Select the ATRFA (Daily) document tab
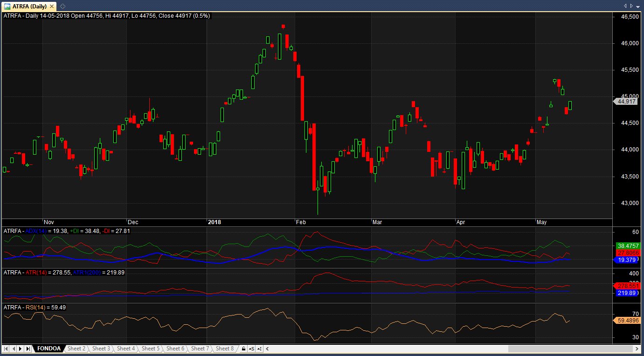 (x=30, y=6)
